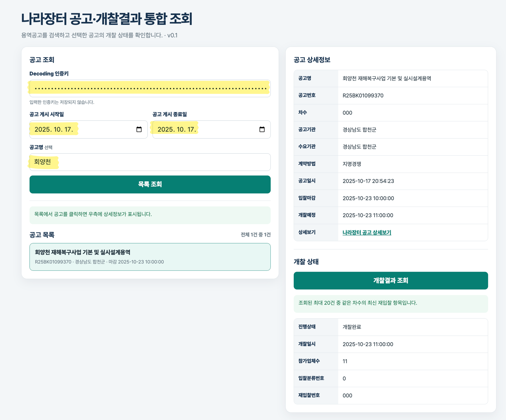The width and height of the screenshot is (506, 420).
Task: Click the 개찰결과 조회 button
Action: coord(391,281)
